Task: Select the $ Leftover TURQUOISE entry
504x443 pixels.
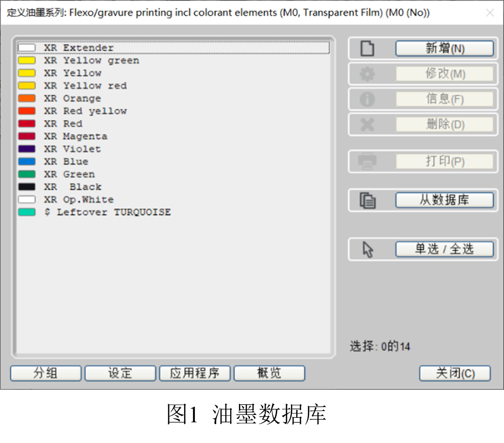Action: 173,212
